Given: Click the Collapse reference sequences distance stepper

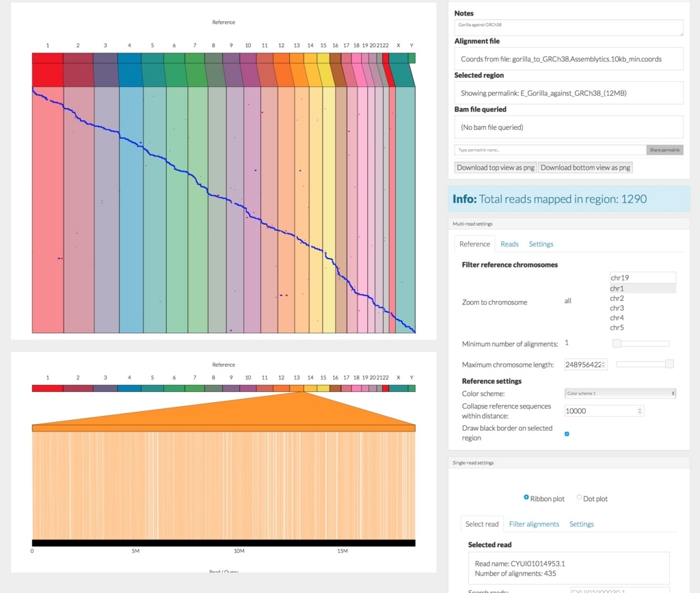Looking at the screenshot, I should click(x=640, y=411).
